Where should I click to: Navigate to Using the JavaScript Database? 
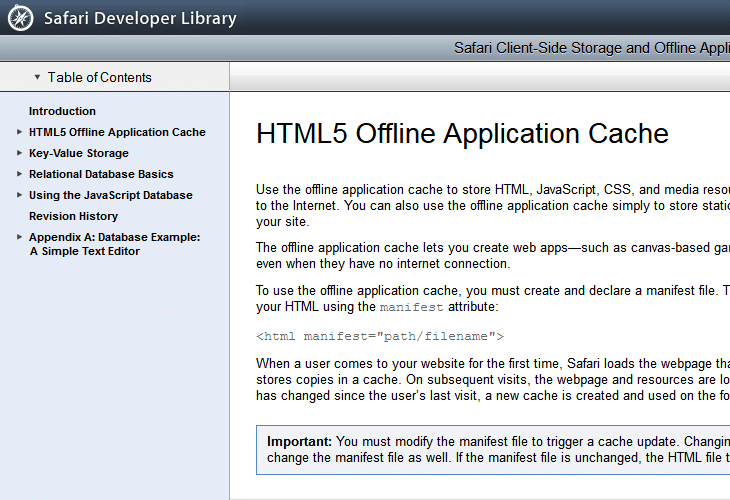110,195
